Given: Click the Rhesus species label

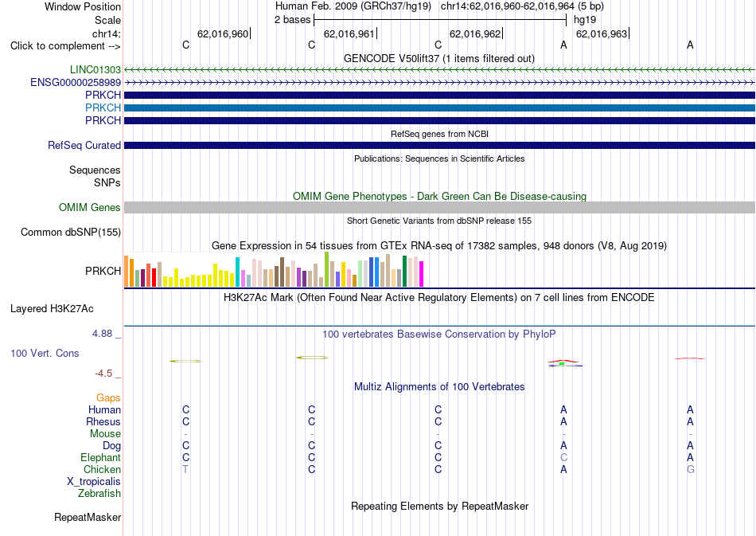Looking at the screenshot, I should [103, 421].
